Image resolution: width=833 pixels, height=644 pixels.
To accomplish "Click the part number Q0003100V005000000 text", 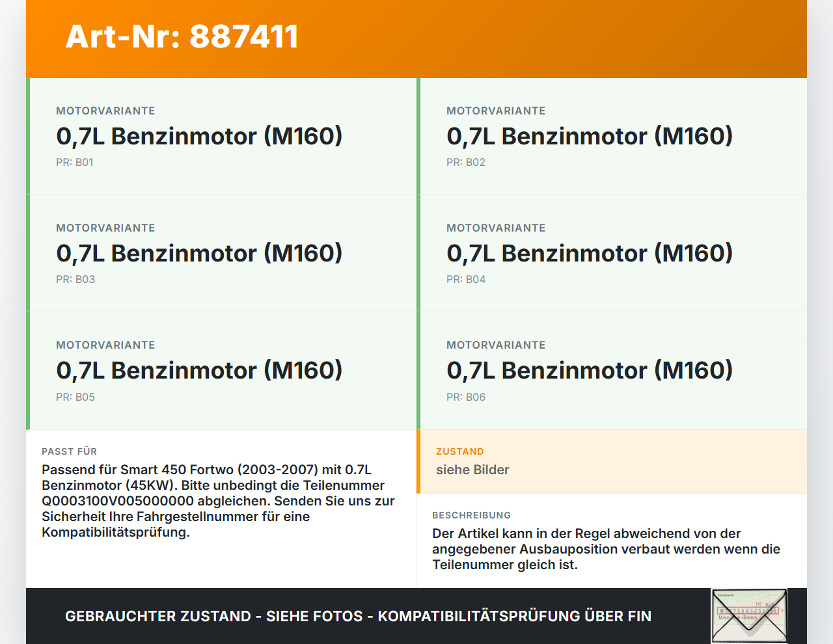I will (118, 501).
